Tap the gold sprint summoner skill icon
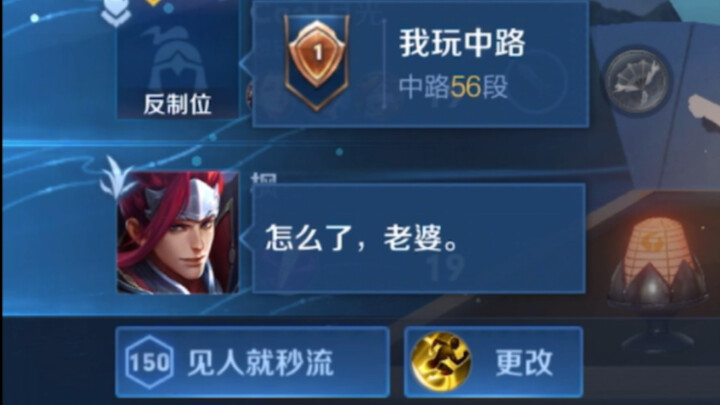 pyautogui.click(x=441, y=362)
